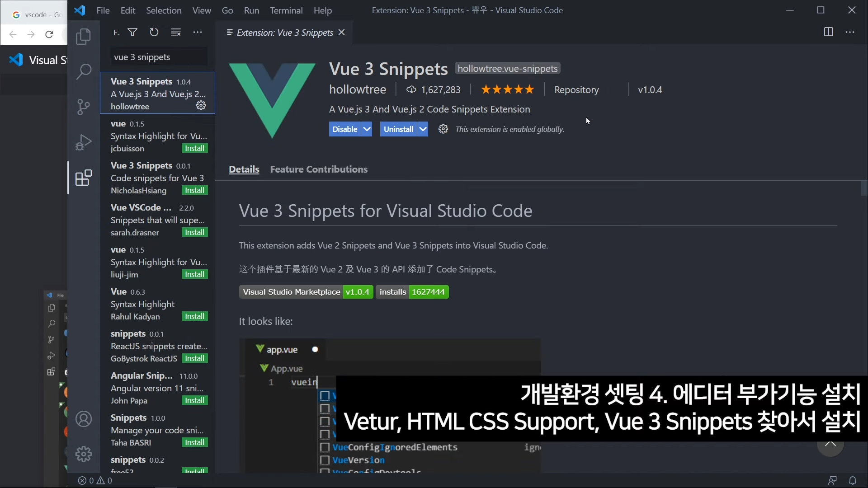Open the Source Control view icon

[83, 107]
